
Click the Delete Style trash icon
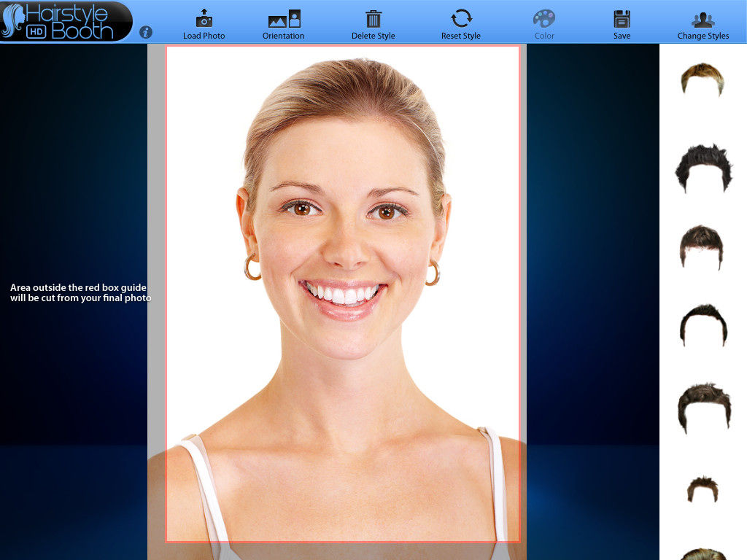click(x=373, y=19)
